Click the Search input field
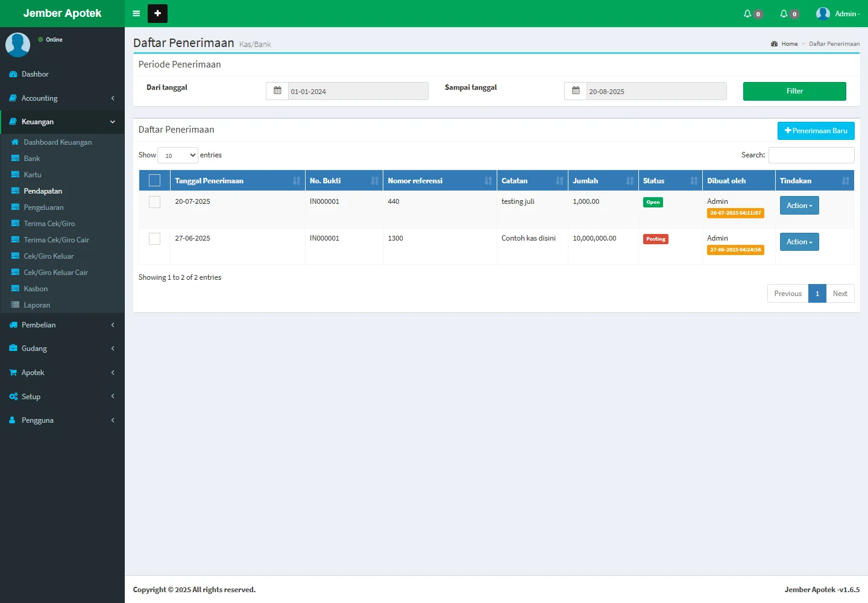This screenshot has width=868, height=603. [811, 155]
